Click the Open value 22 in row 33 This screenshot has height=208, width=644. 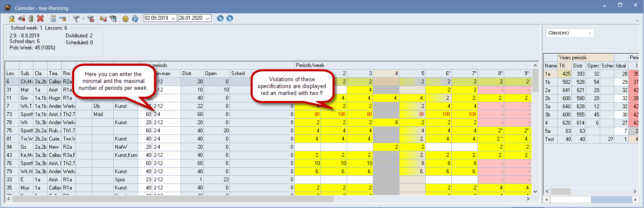pos(217,179)
